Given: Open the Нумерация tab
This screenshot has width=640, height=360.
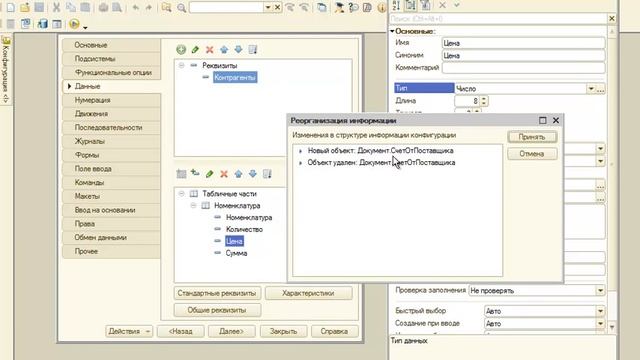Looking at the screenshot, I should [x=111, y=100].
